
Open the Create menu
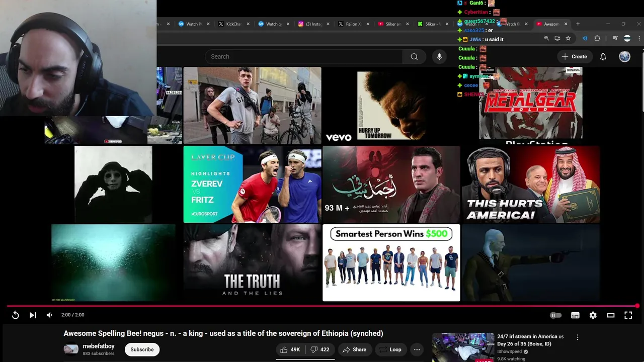(575, 57)
